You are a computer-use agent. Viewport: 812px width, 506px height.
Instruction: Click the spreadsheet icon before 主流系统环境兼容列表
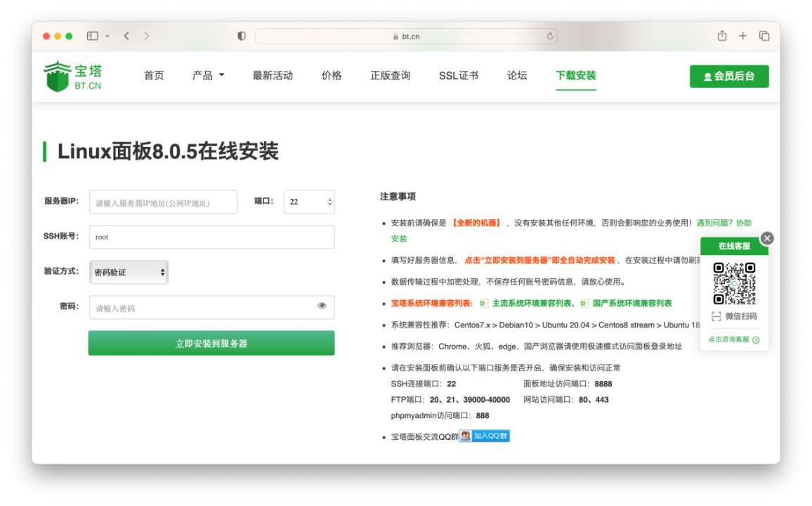point(484,304)
